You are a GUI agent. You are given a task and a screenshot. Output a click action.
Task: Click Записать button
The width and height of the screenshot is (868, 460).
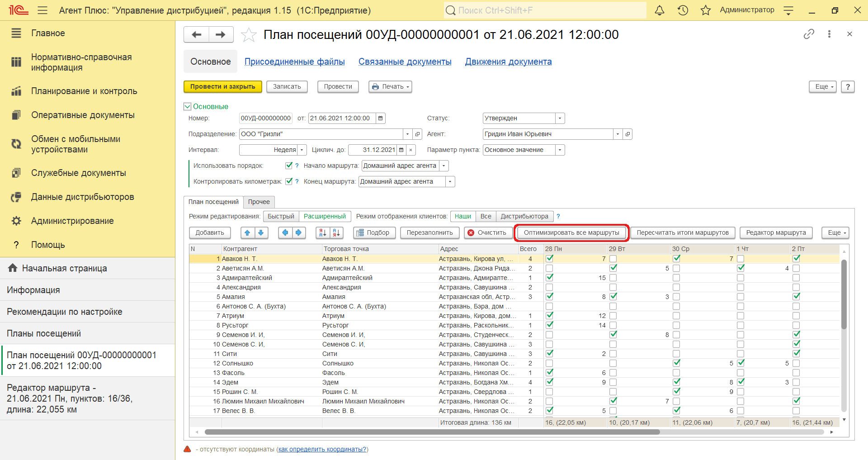287,87
